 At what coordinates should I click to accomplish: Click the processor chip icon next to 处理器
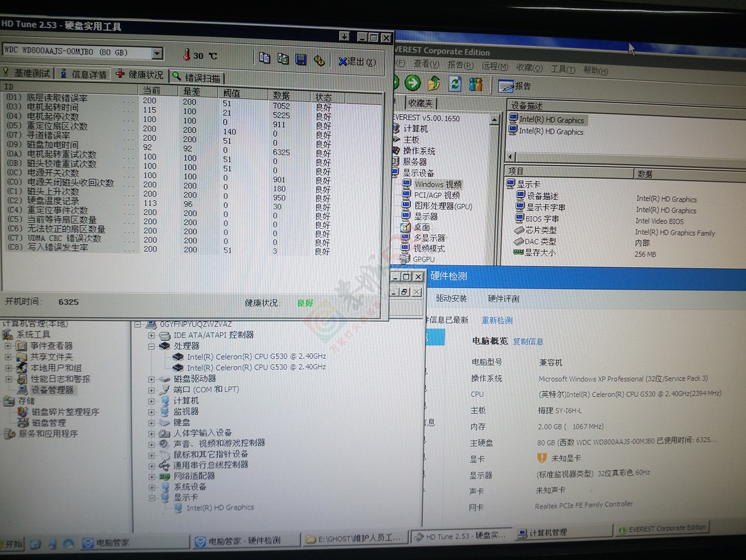click(164, 346)
